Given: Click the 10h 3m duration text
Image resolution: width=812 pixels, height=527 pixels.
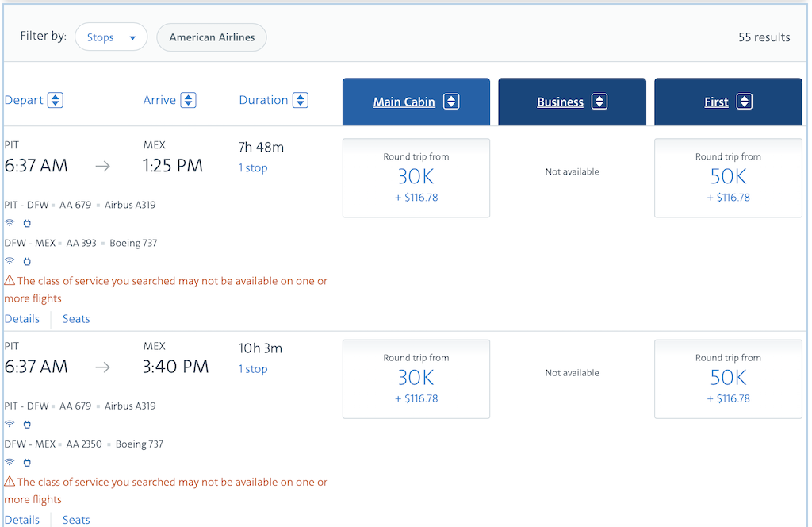Looking at the screenshot, I should 260,348.
